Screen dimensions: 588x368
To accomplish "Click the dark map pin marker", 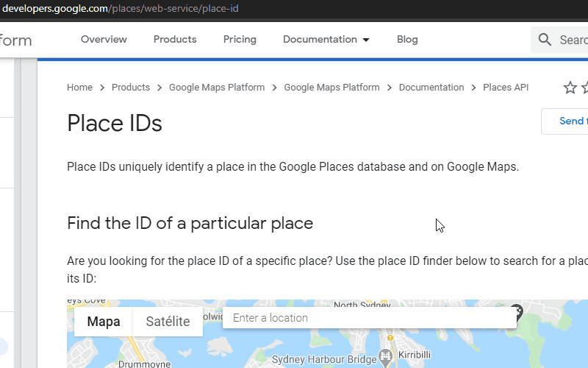I will pos(517,312).
